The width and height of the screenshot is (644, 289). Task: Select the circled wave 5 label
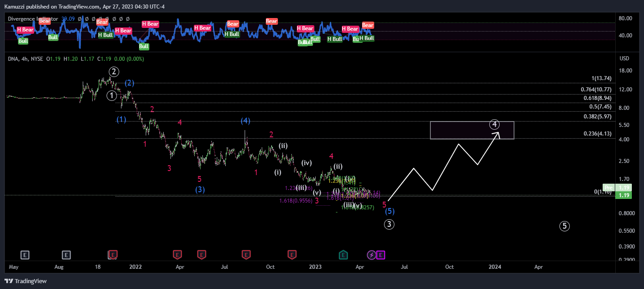(x=565, y=226)
